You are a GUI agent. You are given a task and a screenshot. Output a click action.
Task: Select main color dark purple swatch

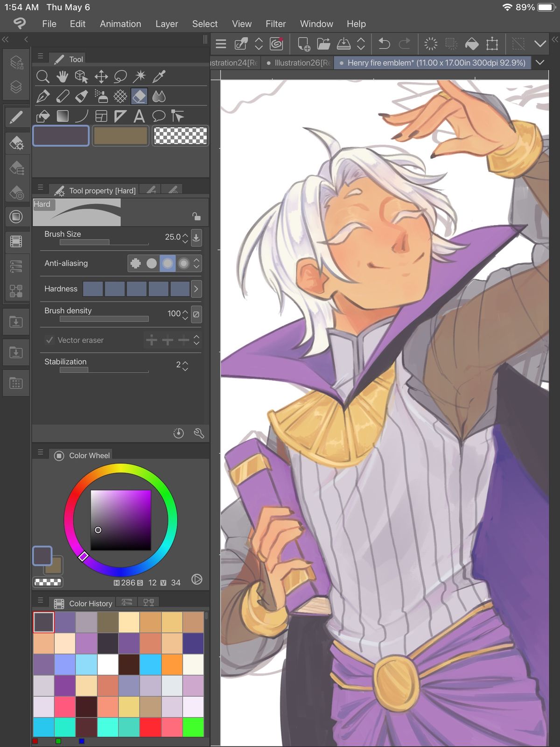[x=61, y=136]
